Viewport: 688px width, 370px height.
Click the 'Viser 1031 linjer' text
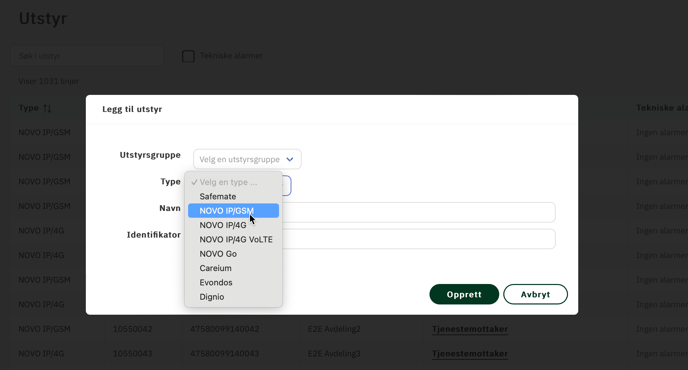(x=49, y=81)
